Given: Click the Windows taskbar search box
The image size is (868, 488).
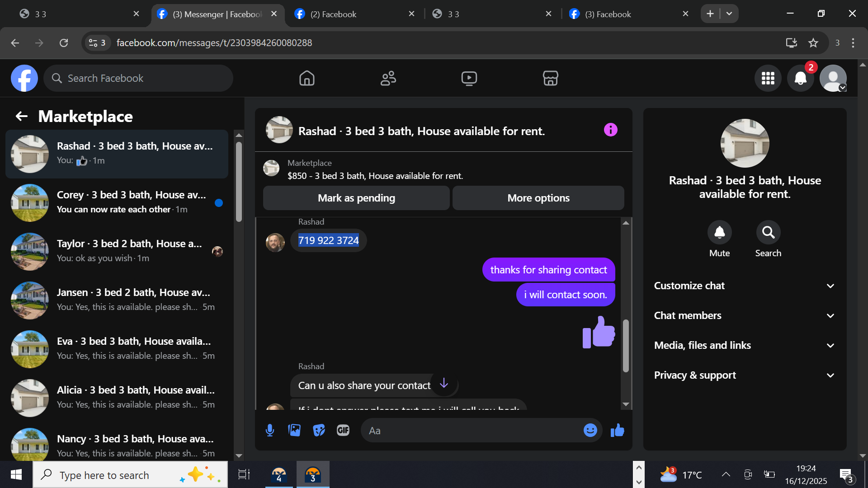Looking at the screenshot, I should tap(130, 475).
